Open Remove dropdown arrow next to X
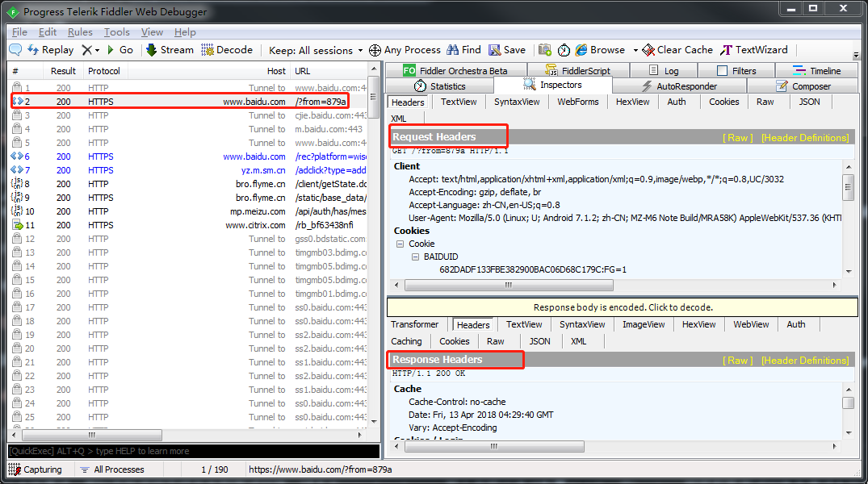This screenshot has width=868, height=484. [98, 50]
